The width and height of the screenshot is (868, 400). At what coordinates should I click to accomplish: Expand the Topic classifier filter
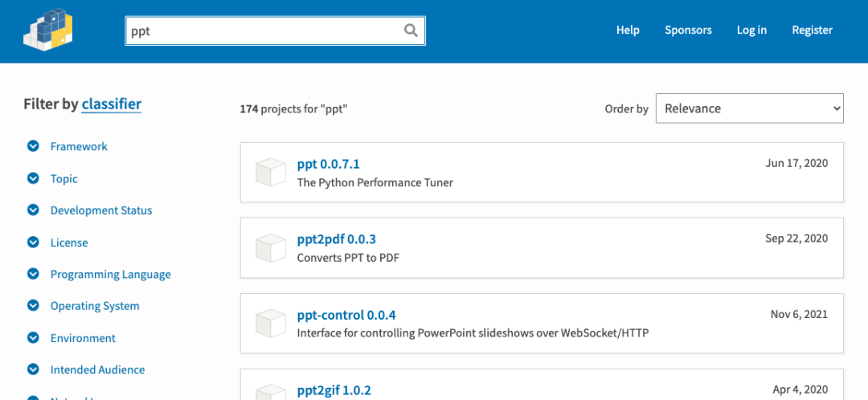[x=33, y=178]
